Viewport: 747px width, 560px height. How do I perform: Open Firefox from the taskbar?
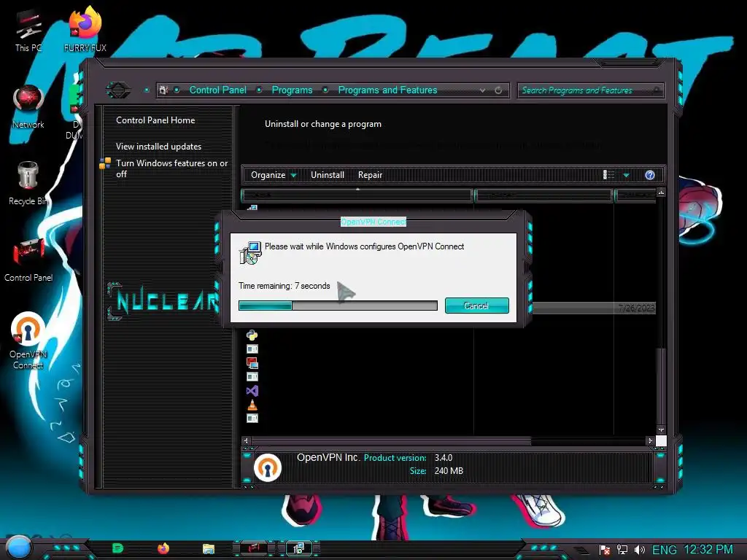pos(163,548)
